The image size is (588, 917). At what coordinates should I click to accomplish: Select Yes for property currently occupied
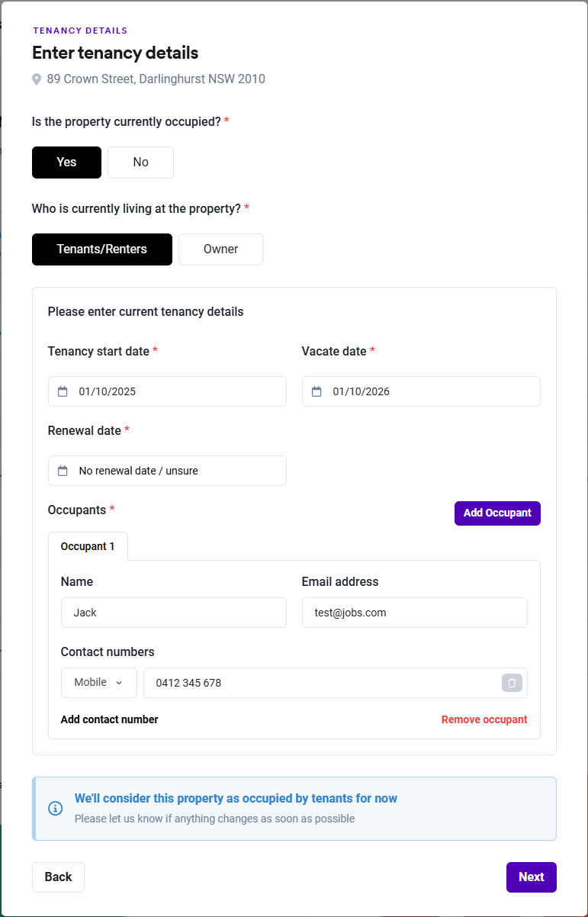[x=66, y=162]
